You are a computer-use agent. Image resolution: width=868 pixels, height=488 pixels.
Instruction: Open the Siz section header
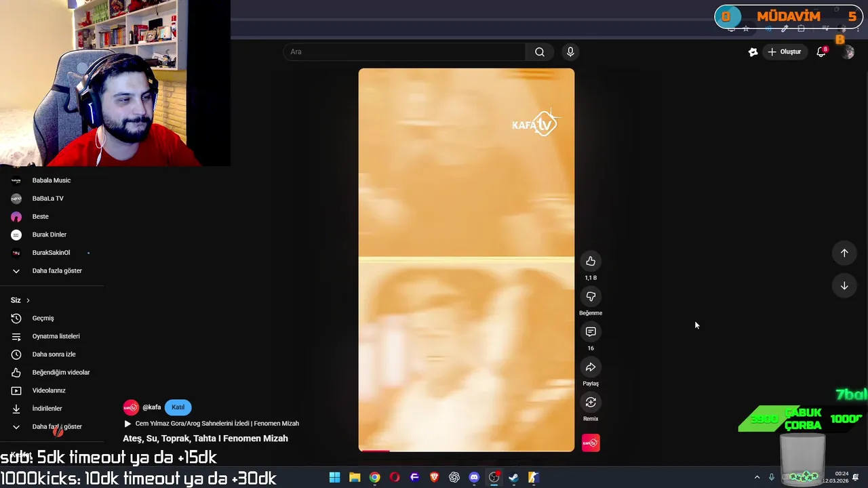[20, 300]
